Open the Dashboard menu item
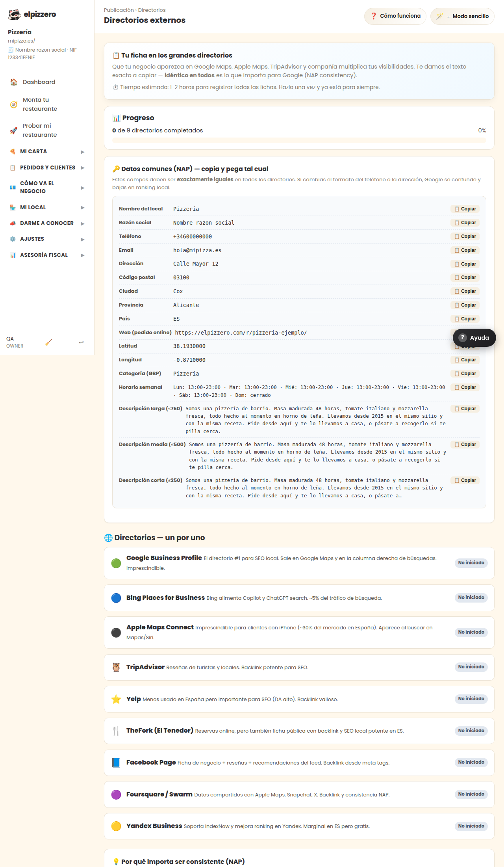The height and width of the screenshot is (867, 504). tap(47, 82)
